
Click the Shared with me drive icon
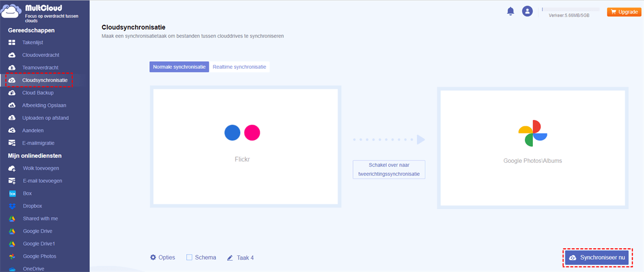coord(12,219)
